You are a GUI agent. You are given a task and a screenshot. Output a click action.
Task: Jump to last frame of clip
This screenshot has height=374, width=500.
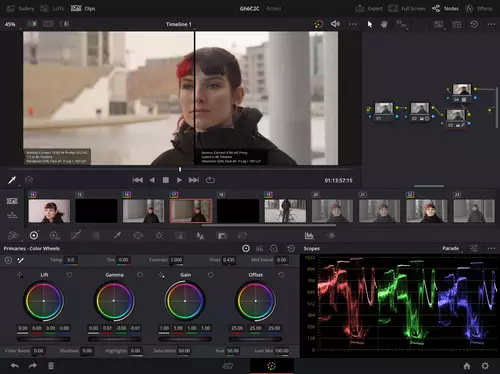194,180
